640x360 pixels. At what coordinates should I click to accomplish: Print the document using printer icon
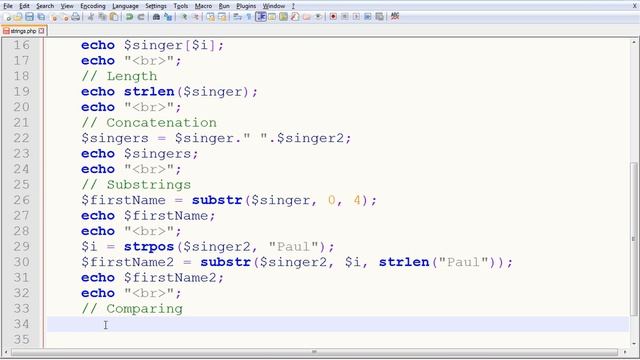point(76,17)
